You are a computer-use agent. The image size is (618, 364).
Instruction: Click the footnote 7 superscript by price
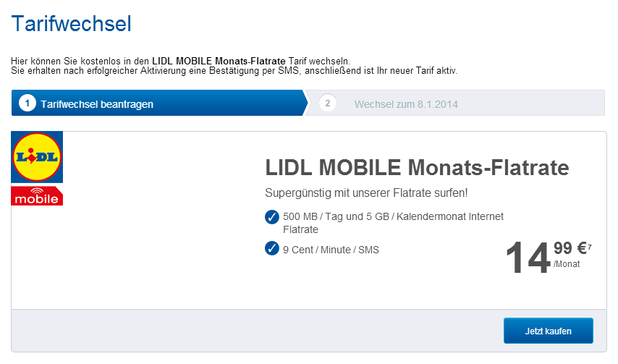589,247
